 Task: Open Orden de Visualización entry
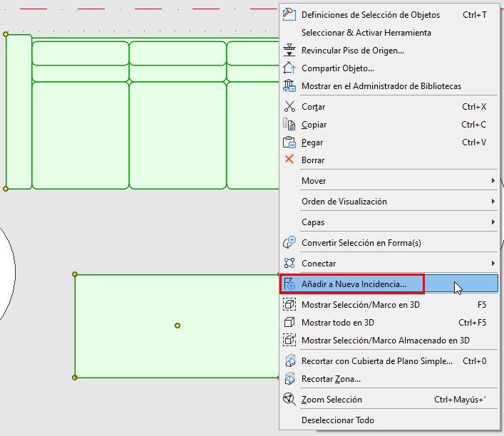pyautogui.click(x=389, y=202)
